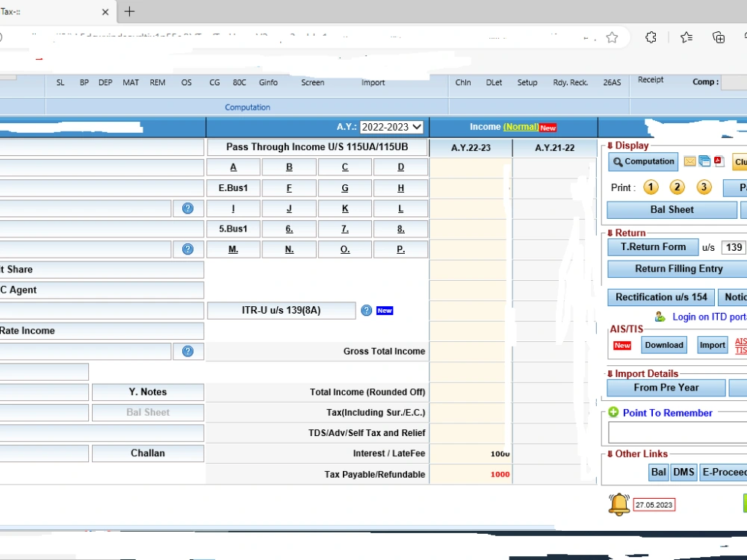Click the A link button

pos(233,167)
